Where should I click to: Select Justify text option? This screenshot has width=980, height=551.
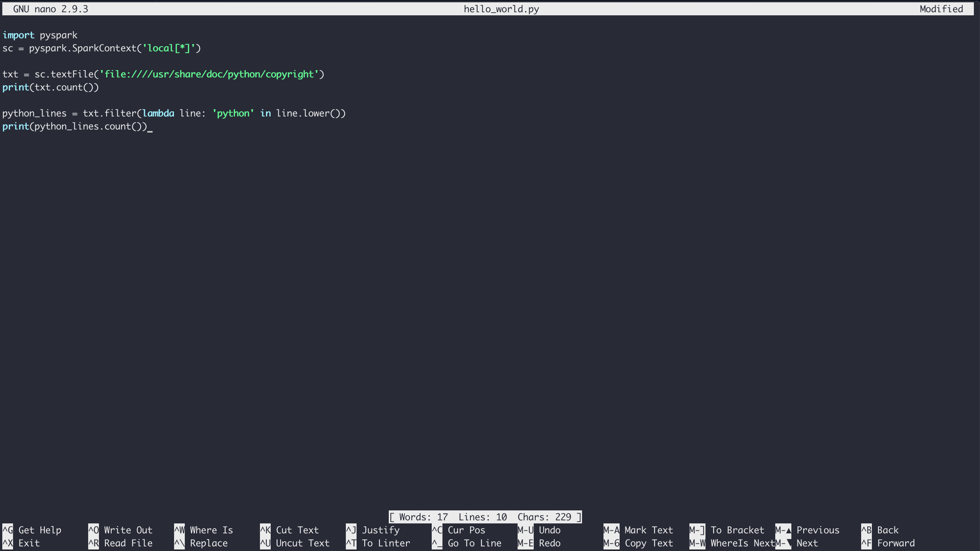(x=381, y=530)
